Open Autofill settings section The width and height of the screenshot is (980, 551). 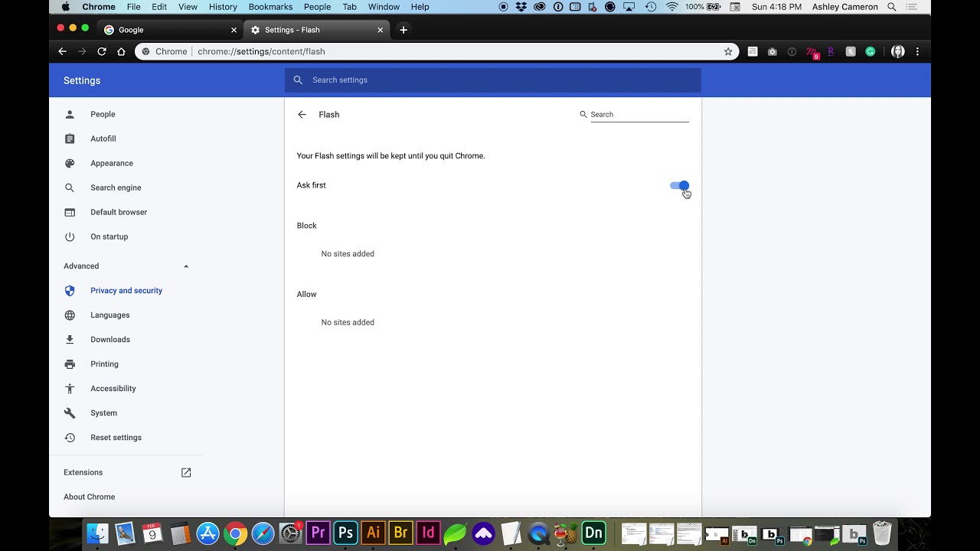103,139
